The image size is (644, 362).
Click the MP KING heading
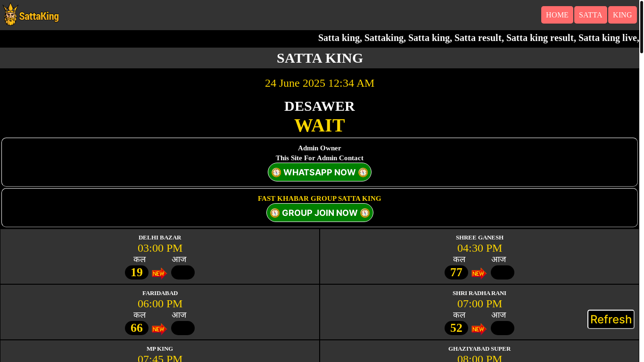[x=160, y=349]
